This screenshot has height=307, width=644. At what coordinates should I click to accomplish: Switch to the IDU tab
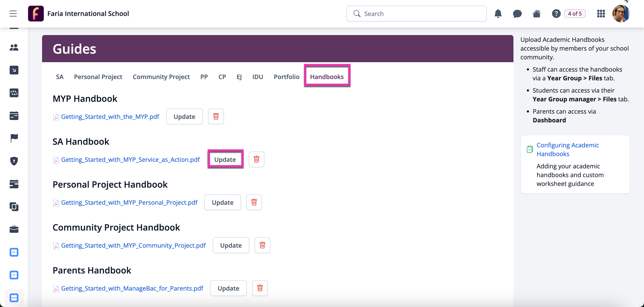258,77
